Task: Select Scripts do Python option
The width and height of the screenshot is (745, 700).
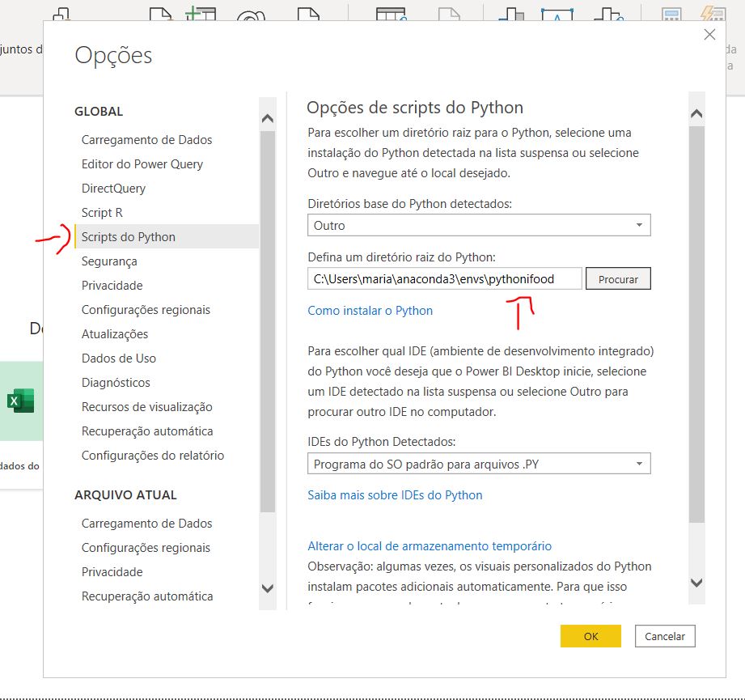Action: (x=167, y=236)
